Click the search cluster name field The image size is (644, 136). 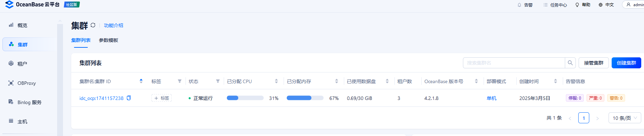tap(514, 63)
